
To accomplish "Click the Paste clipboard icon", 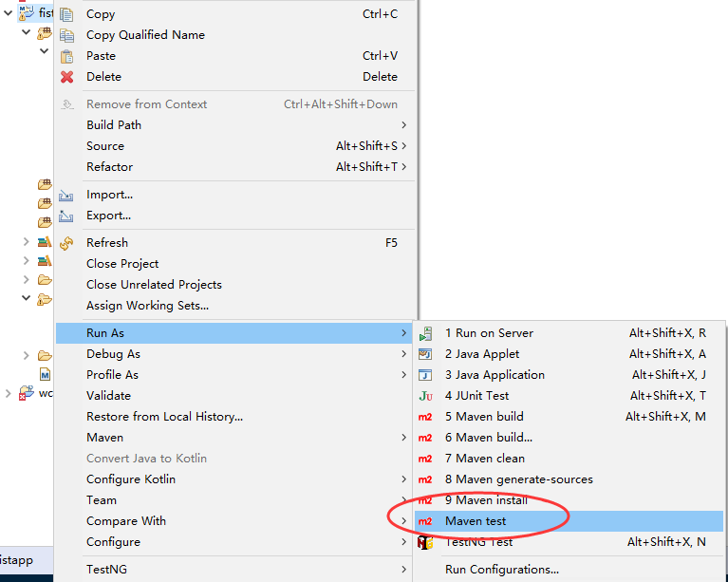I will (66, 56).
